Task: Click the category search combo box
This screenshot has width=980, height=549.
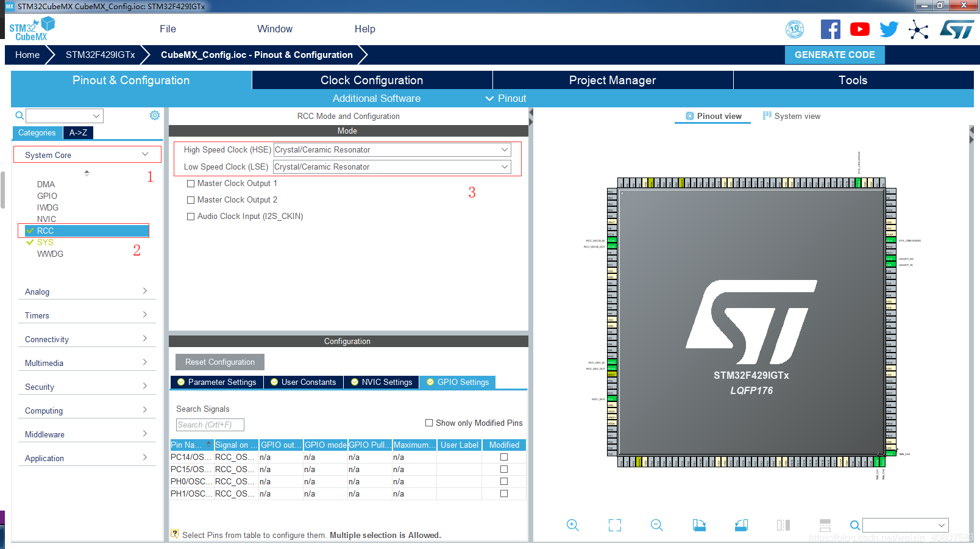Action: [65, 115]
